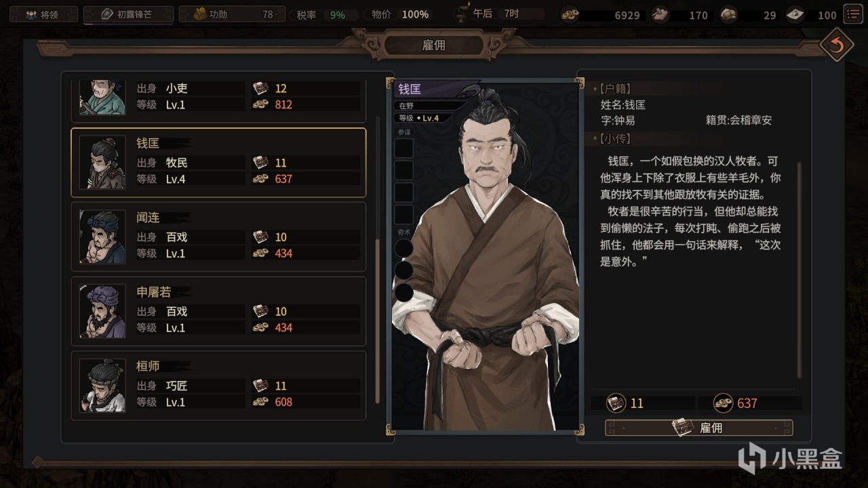Open the 初露锋芒 tab
The height and width of the screenshot is (488, 868).
click(128, 14)
